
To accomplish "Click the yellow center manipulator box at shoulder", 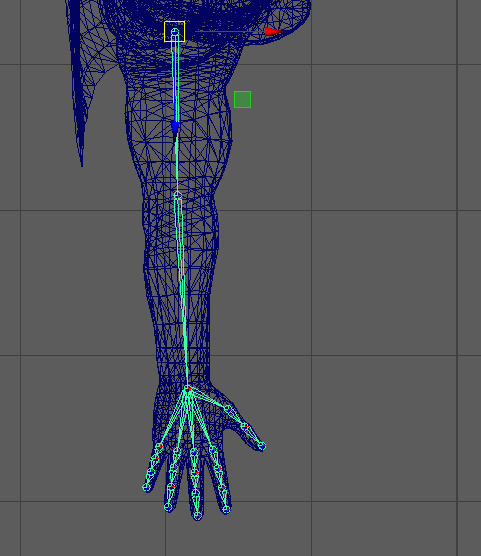I will tap(175, 32).
